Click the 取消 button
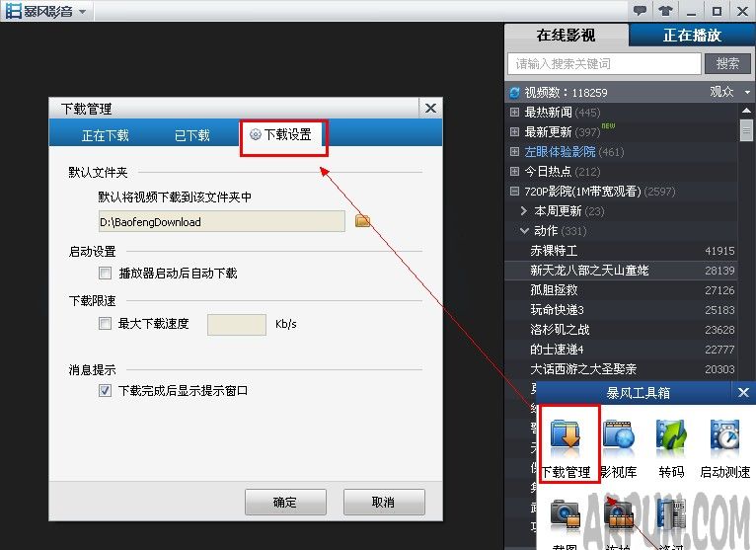Viewport: 756px width, 550px height. (384, 502)
